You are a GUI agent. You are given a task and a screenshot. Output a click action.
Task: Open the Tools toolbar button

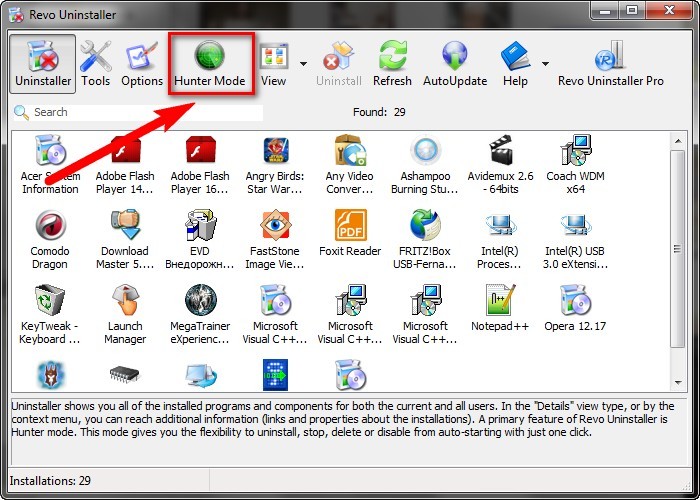(x=96, y=63)
